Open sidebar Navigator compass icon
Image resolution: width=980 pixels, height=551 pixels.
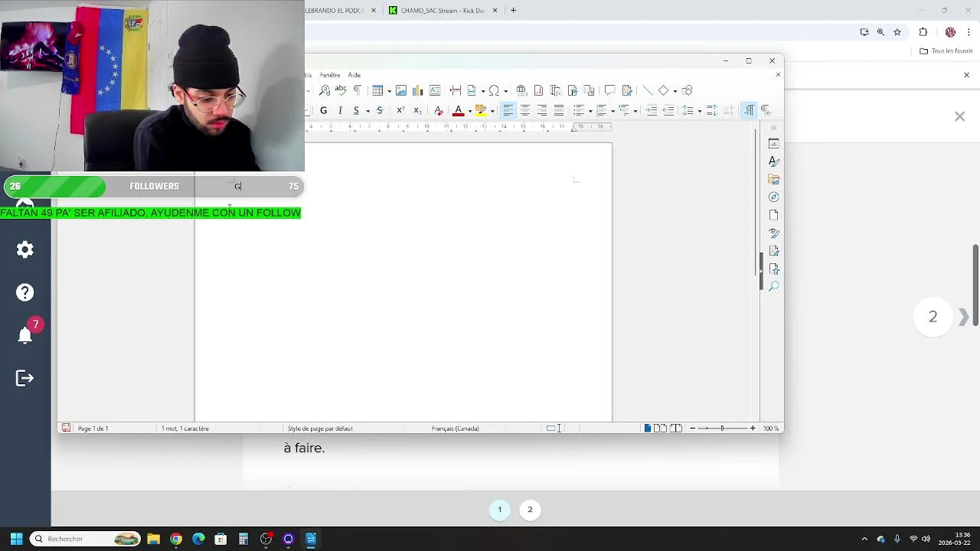(774, 197)
